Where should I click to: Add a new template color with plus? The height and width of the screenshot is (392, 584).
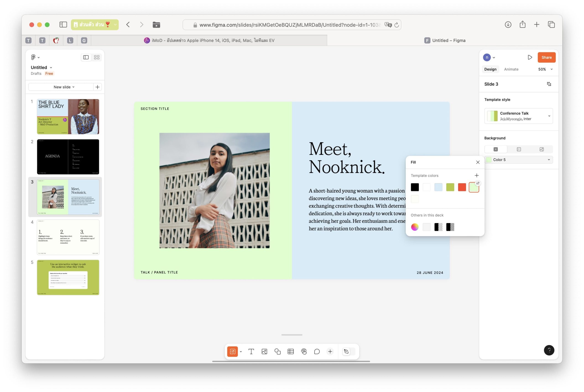477,176
